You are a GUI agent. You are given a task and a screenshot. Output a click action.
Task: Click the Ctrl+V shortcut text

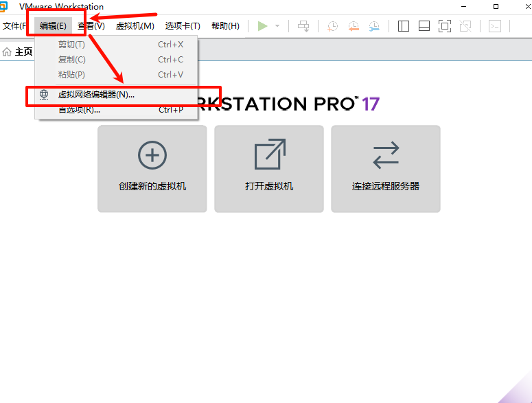pyautogui.click(x=171, y=74)
